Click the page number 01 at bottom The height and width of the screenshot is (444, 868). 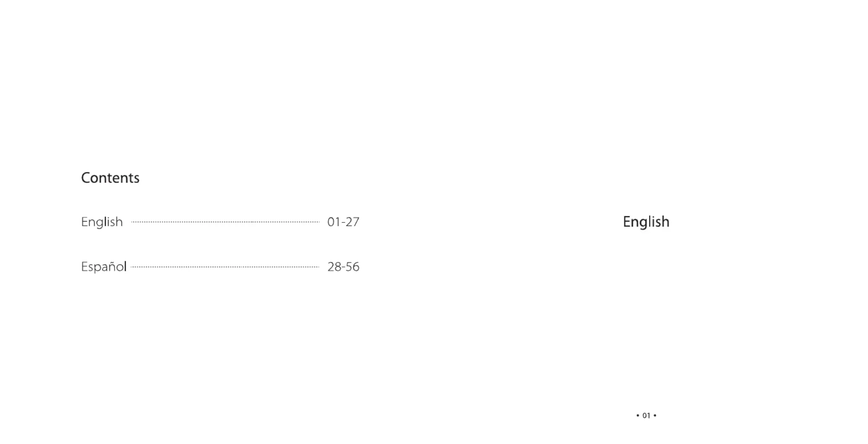tap(646, 415)
